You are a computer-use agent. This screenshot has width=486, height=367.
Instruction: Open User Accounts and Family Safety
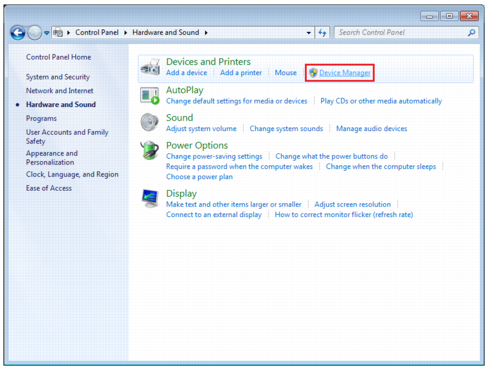67,137
